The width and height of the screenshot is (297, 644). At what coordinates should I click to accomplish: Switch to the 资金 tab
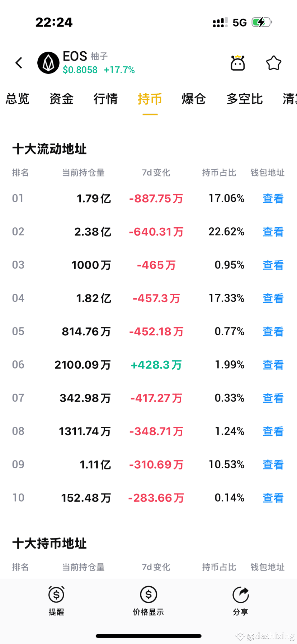[61, 99]
